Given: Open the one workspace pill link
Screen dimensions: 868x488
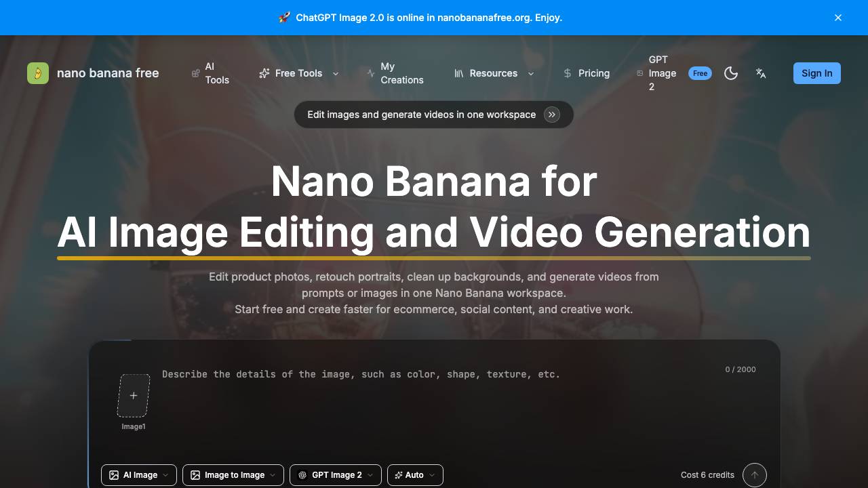Looking at the screenshot, I should coord(434,115).
